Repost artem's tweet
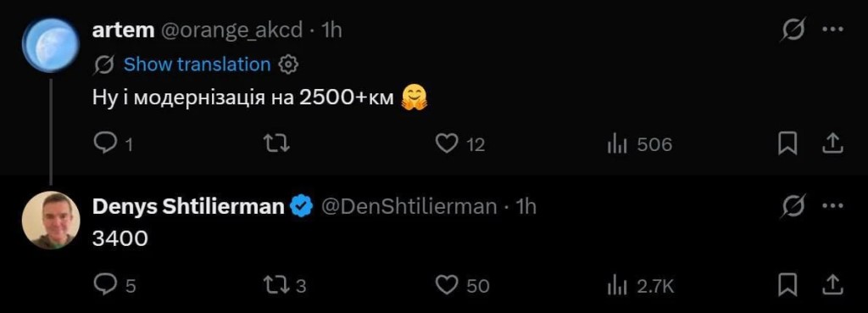The height and width of the screenshot is (313, 868). tap(277, 144)
